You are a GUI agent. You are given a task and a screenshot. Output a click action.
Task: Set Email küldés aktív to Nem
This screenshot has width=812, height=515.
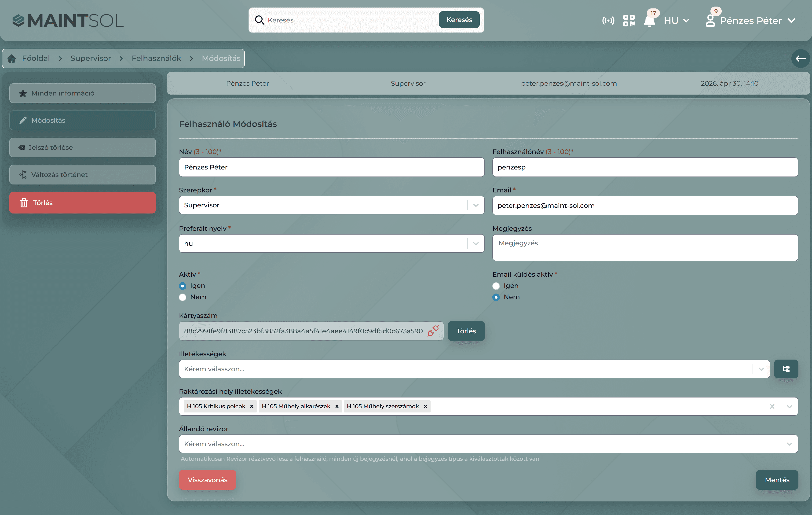(496, 297)
